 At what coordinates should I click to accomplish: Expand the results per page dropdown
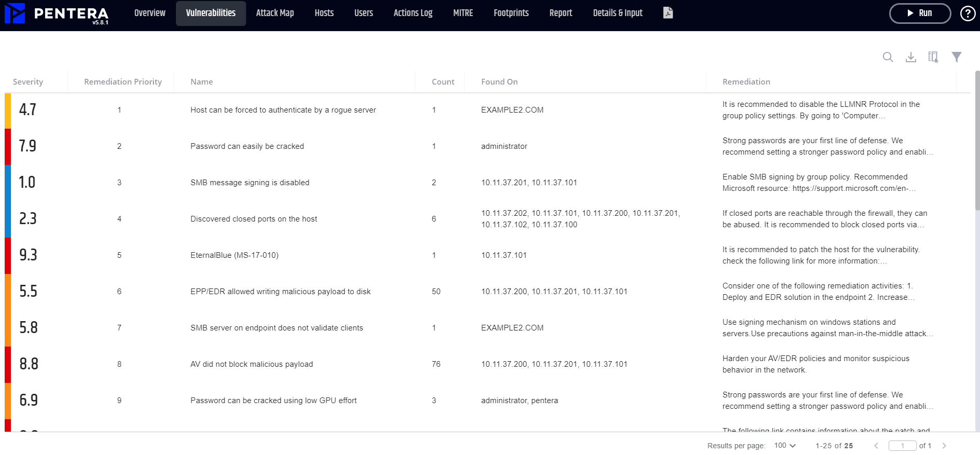click(785, 446)
